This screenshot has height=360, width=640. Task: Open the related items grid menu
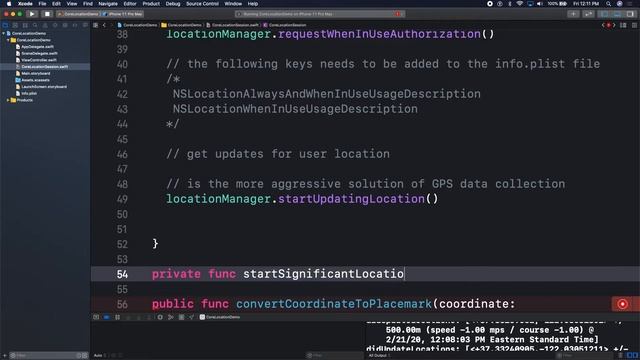click(x=96, y=25)
